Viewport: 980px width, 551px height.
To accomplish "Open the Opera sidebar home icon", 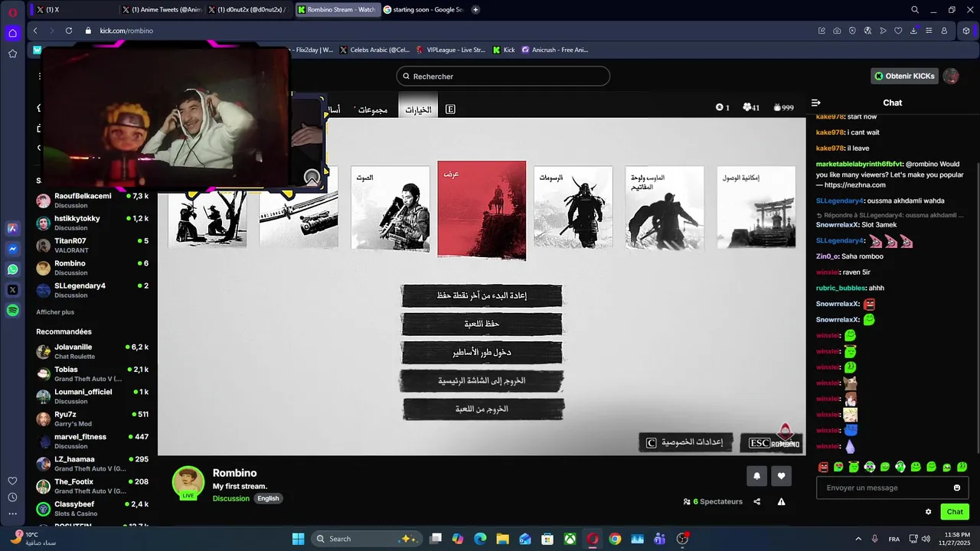I will 12,33.
